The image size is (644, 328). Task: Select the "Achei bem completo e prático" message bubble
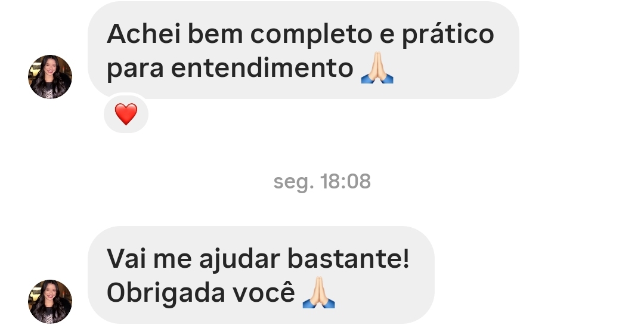tap(303, 50)
